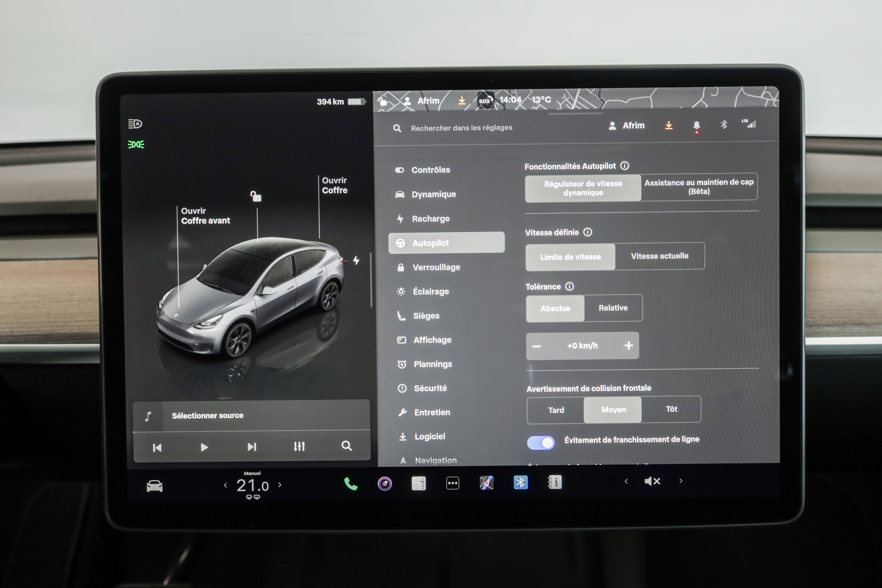882x588 pixels.
Task: Open the dashcam camera app
Action: [x=385, y=484]
